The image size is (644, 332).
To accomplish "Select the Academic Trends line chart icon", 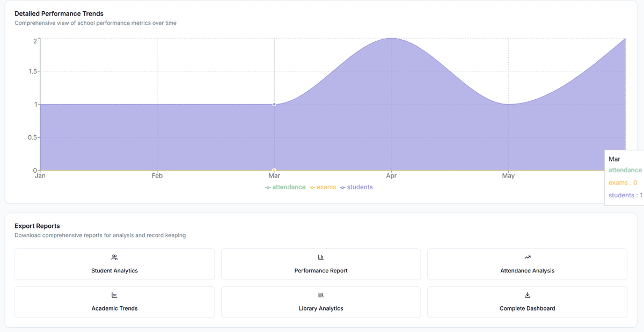I will pyautogui.click(x=114, y=294).
